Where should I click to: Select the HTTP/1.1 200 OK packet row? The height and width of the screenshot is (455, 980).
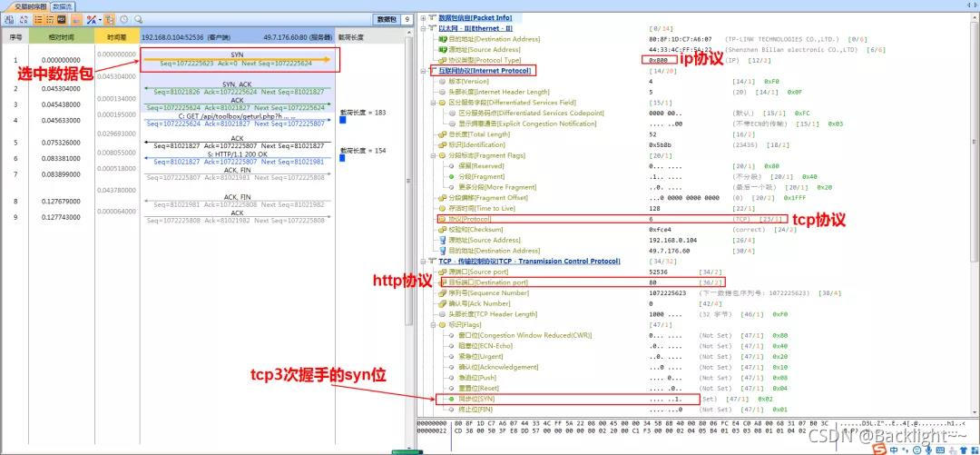pyautogui.click(x=237, y=158)
